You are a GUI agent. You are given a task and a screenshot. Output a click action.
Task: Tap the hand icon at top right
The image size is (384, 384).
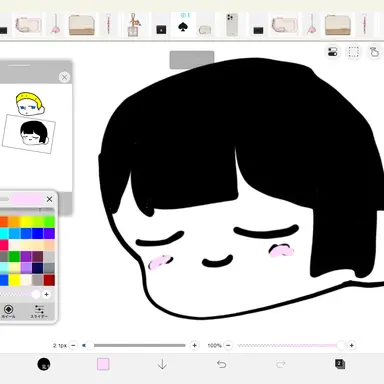(x=374, y=52)
